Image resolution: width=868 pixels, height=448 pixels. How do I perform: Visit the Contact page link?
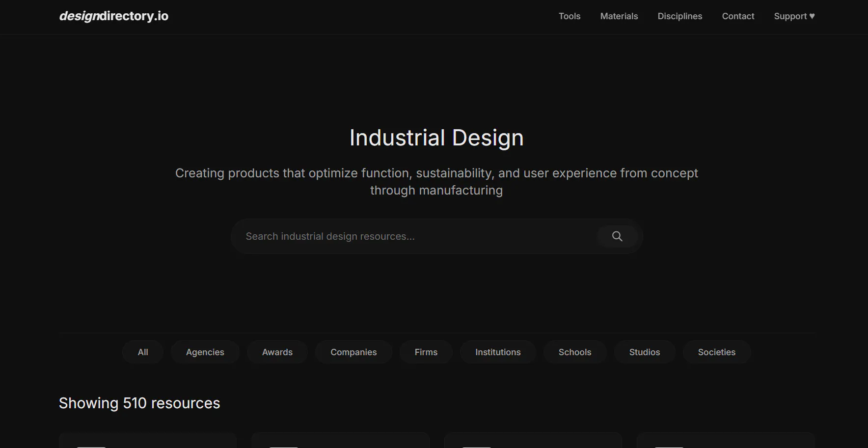pyautogui.click(x=738, y=16)
